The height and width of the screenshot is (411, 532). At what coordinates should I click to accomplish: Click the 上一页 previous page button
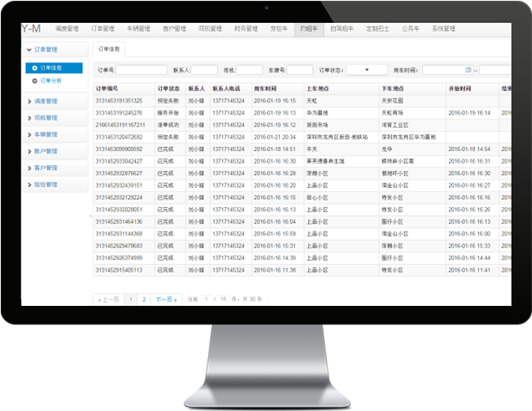pos(108,300)
